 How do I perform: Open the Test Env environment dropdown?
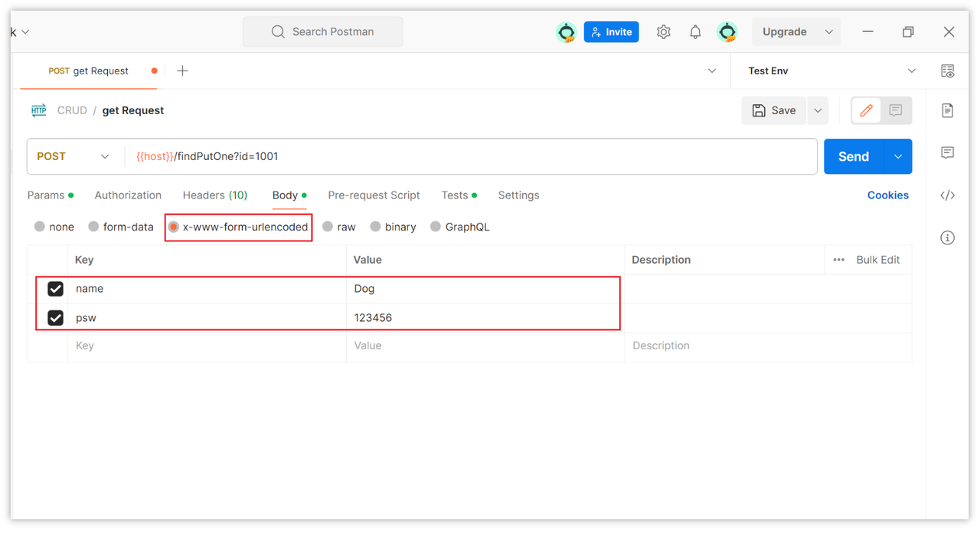coord(831,71)
